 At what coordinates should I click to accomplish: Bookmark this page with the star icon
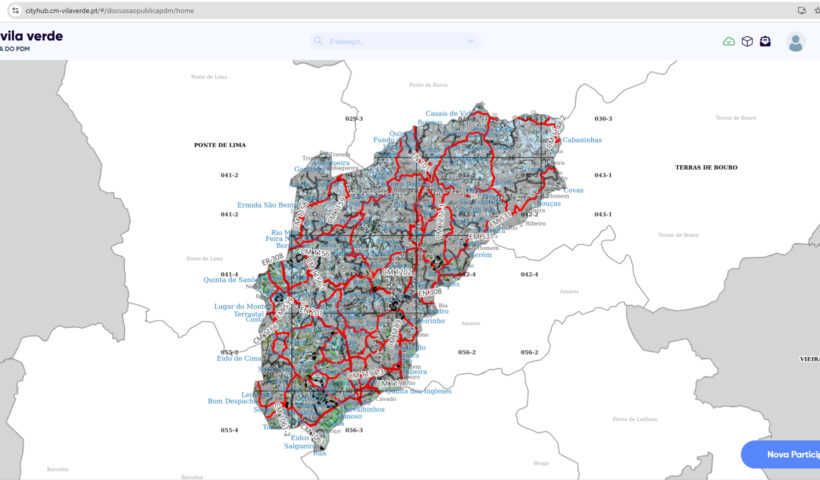click(817, 9)
